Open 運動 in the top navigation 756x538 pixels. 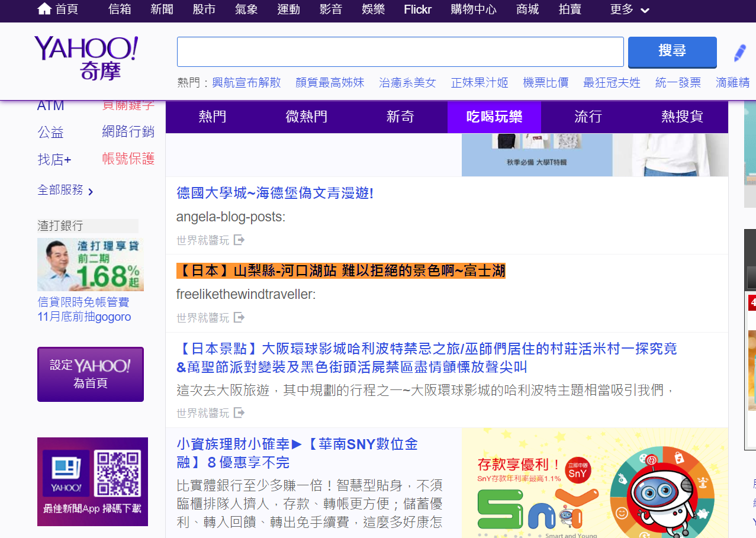pos(289,9)
